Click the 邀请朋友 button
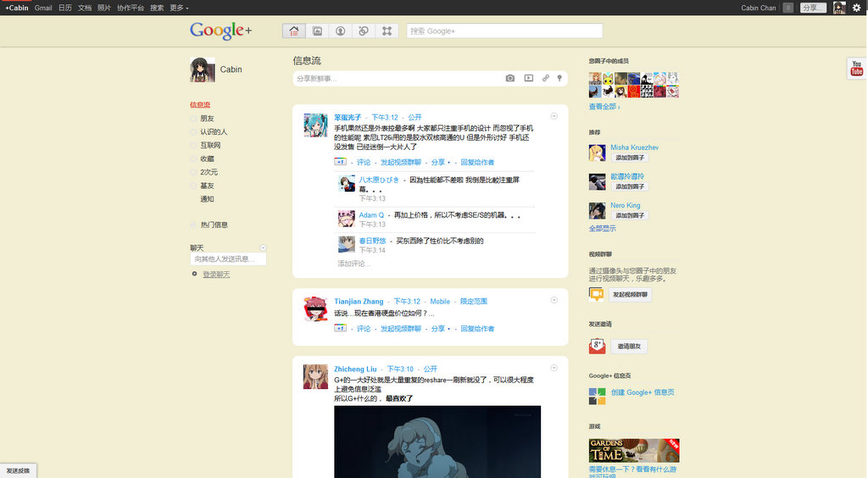 629,347
